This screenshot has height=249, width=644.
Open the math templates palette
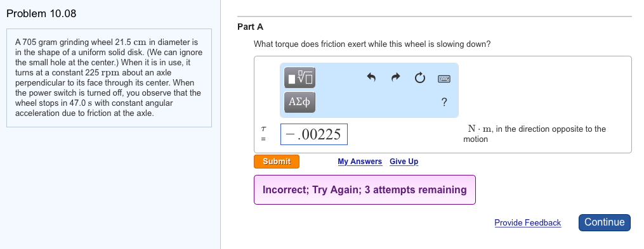click(x=300, y=77)
